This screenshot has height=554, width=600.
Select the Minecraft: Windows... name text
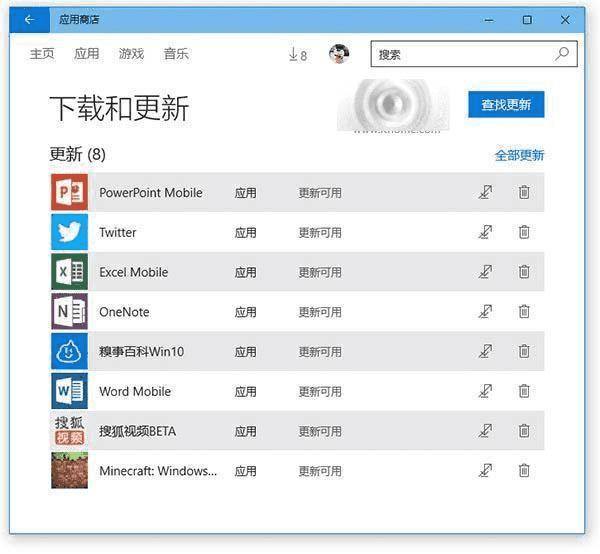pyautogui.click(x=158, y=471)
